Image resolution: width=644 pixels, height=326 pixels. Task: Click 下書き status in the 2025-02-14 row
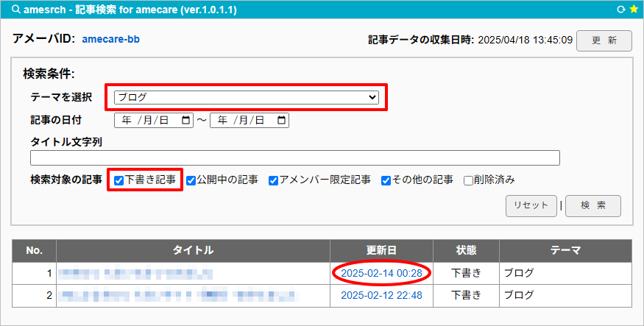(466, 273)
